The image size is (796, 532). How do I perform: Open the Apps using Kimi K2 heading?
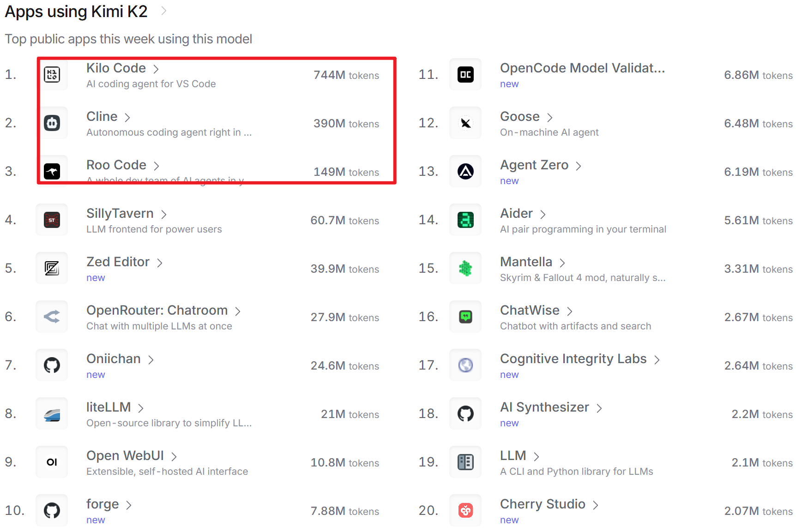76,11
